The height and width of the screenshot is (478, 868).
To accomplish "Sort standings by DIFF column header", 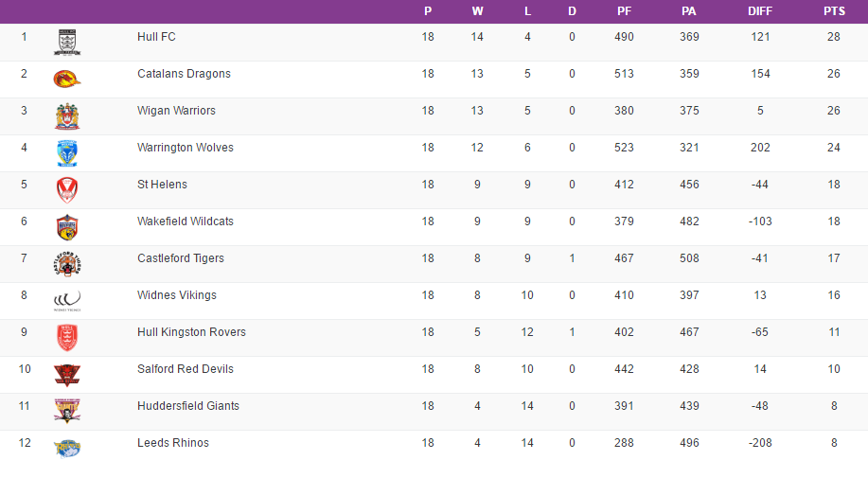I will (760, 11).
